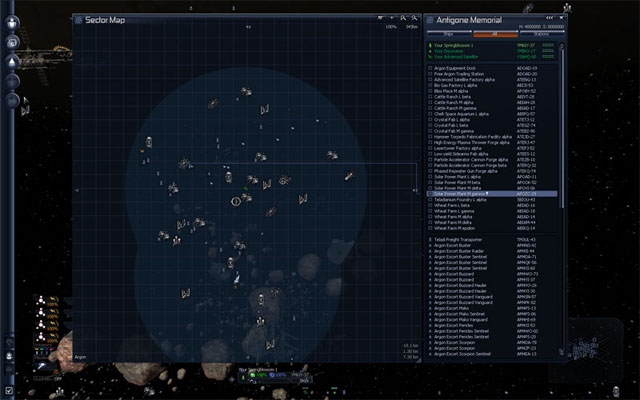The width and height of the screenshot is (640, 400).
Task: Select Argon Escort Mako Vanguard
Action: tap(492, 320)
